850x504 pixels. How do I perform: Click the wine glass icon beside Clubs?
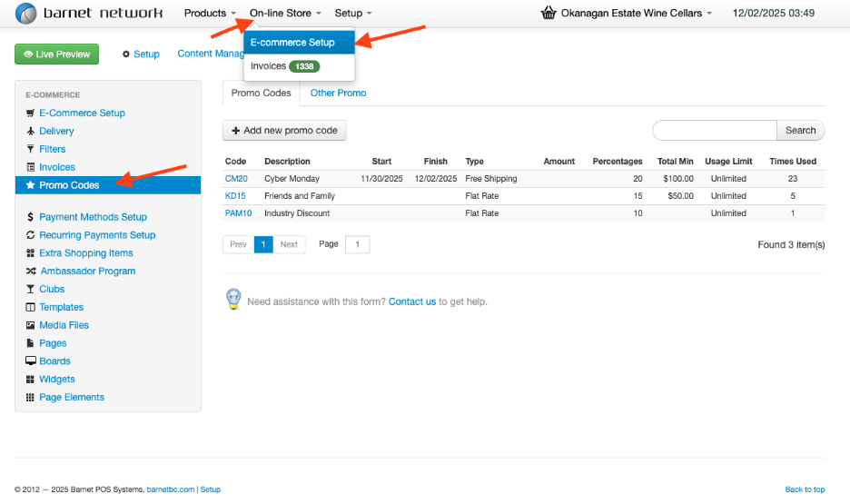click(x=30, y=289)
